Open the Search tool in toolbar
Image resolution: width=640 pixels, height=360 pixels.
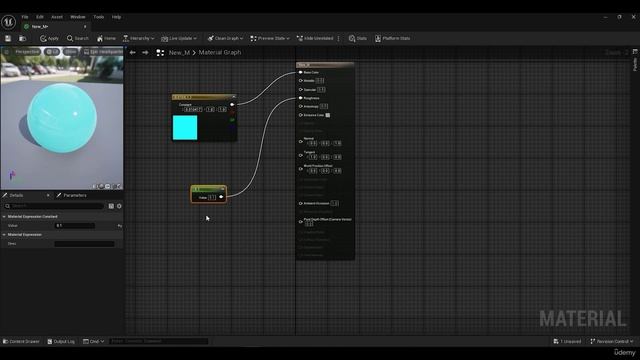pos(78,38)
